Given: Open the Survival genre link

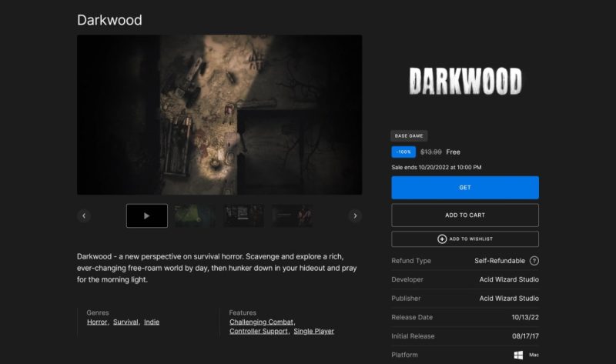Looking at the screenshot, I should click(x=126, y=322).
